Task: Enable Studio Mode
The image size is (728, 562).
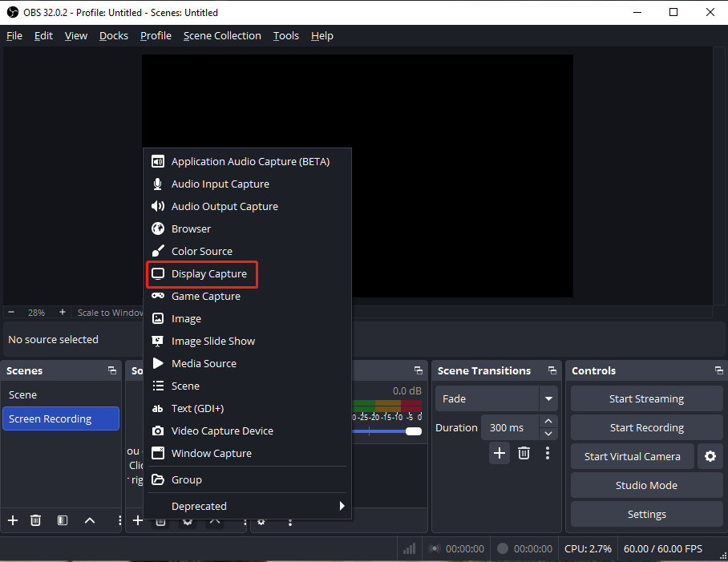Action: coord(646,485)
